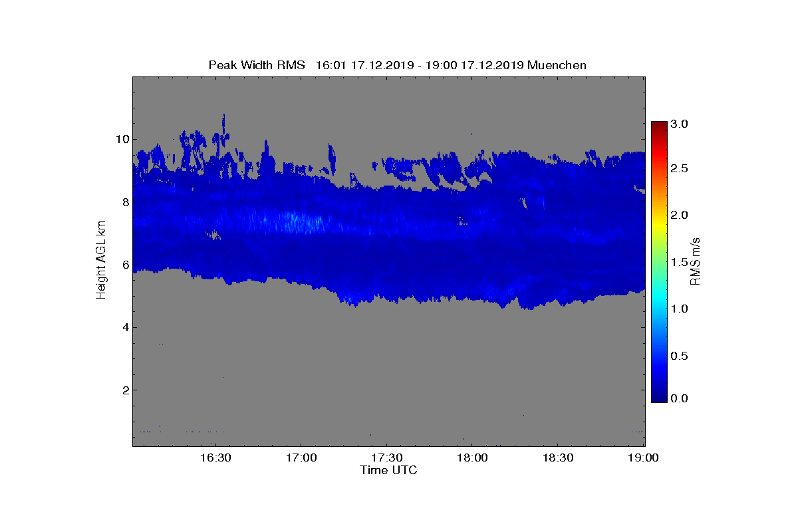Click the dark red top of the colorbar
Screen dimensions: 798x532
click(659, 126)
